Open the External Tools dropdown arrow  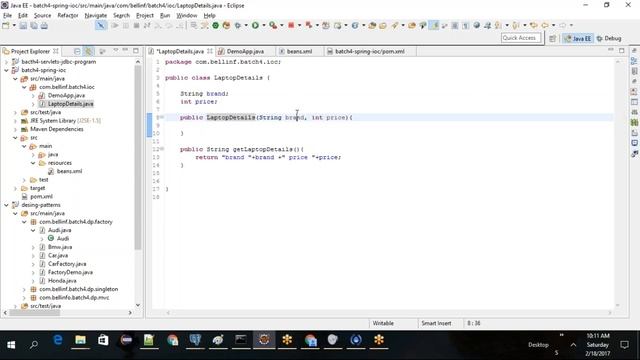pos(282,26)
